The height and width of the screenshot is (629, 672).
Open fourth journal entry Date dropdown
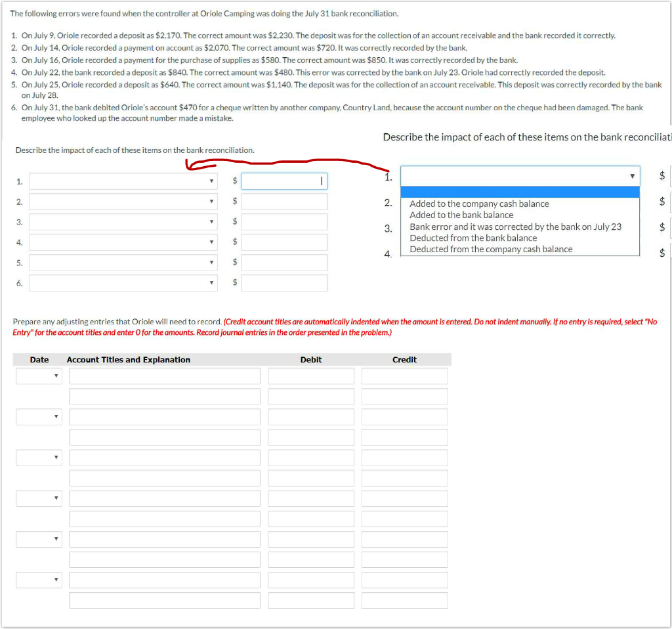39,498
